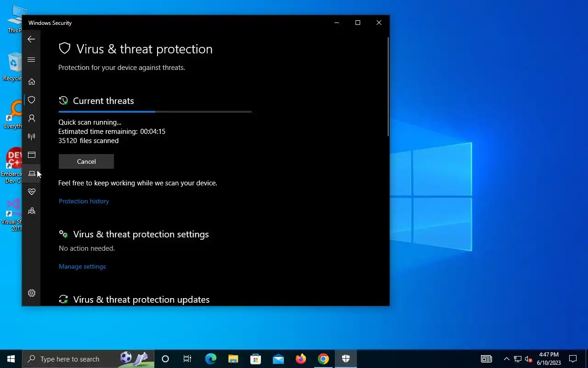The width and height of the screenshot is (588, 368).
Task: Click the 'No action needed.' text
Action: [x=87, y=248]
